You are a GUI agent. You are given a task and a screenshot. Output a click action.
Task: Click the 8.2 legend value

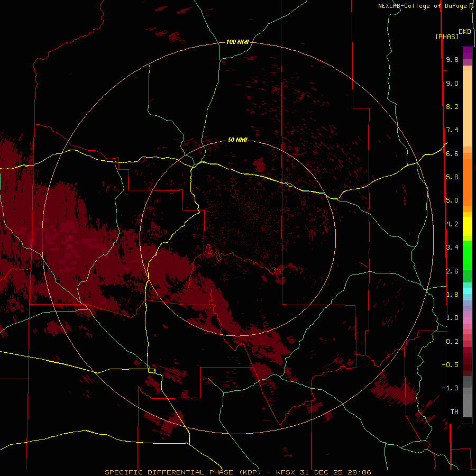point(452,106)
